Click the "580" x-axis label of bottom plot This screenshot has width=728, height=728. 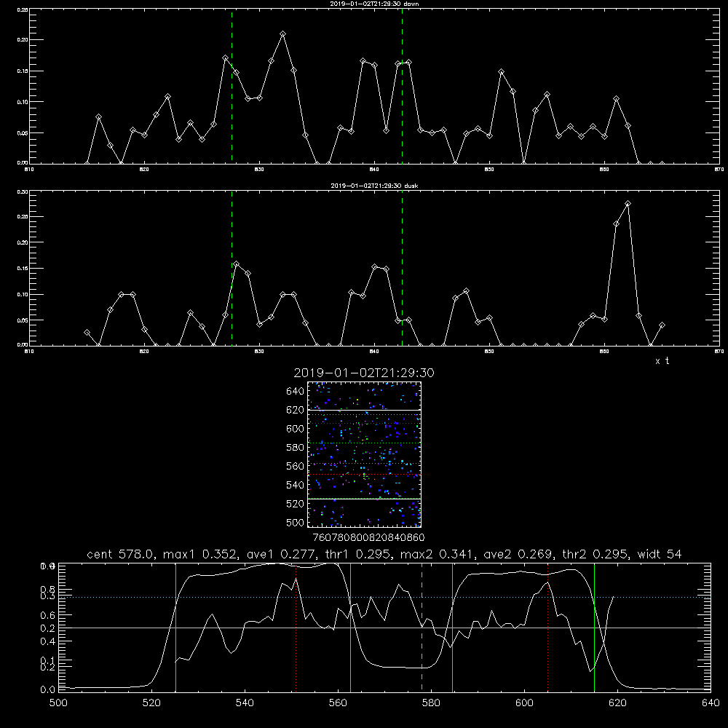coord(431,703)
